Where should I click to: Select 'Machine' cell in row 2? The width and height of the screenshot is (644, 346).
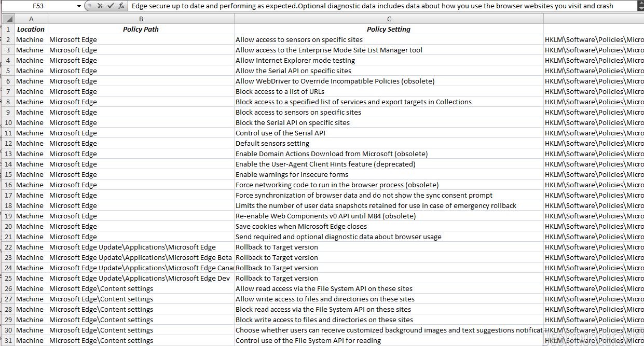pyautogui.click(x=31, y=39)
